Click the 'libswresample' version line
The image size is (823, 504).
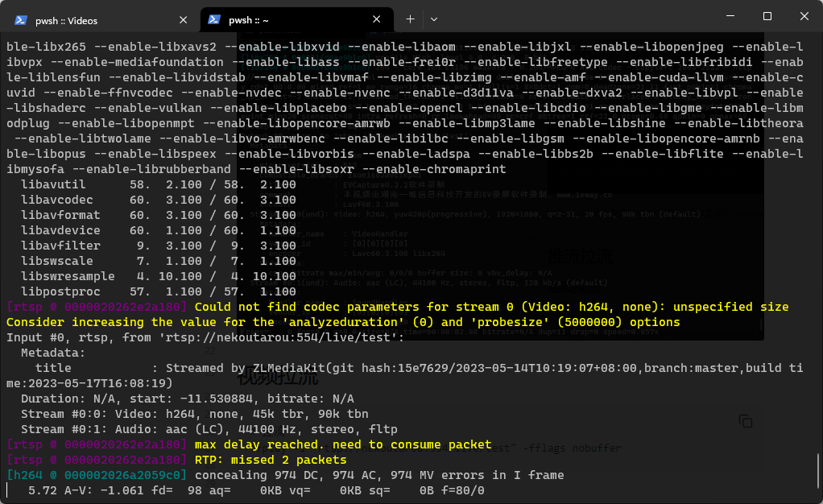pos(159,276)
